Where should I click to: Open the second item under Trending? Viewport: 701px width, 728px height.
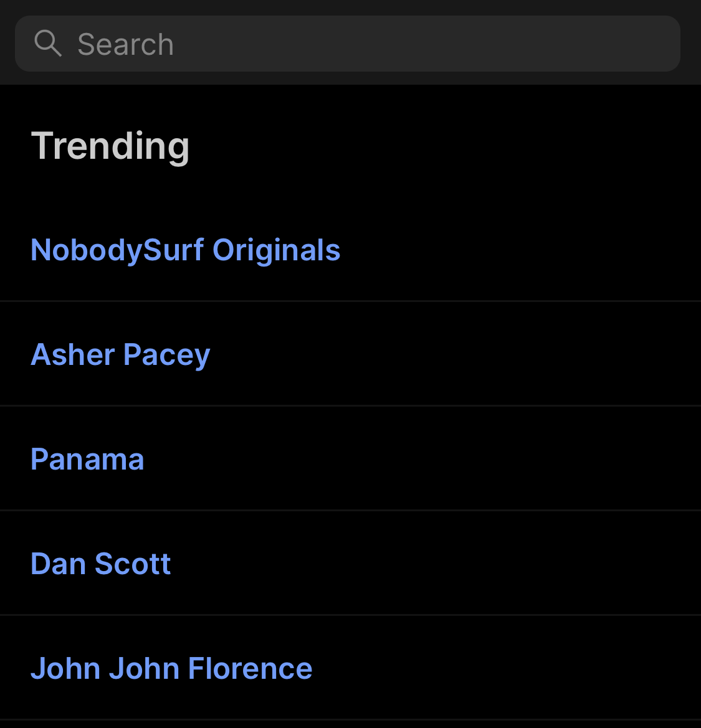tap(120, 355)
